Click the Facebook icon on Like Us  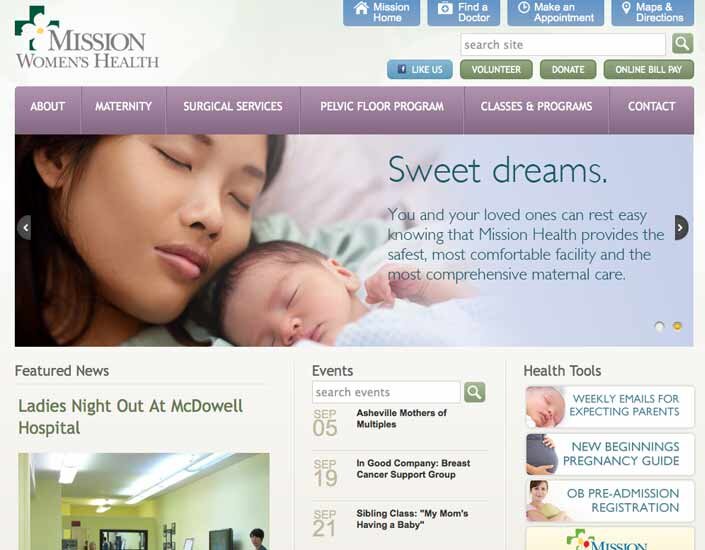coord(402,69)
